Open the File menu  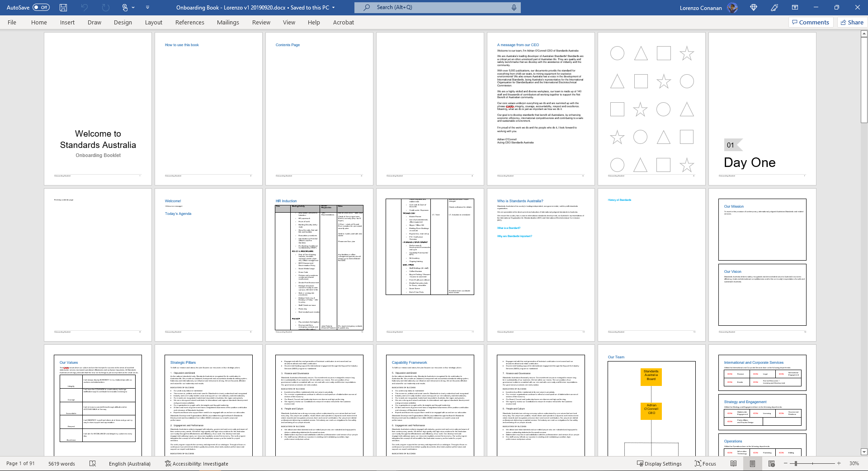[x=12, y=22]
